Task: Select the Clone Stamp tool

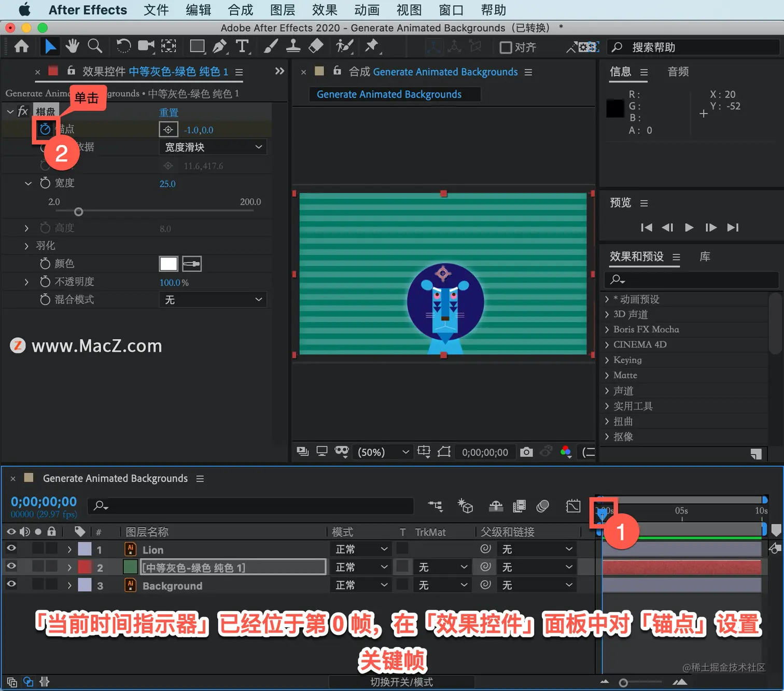Action: point(293,46)
